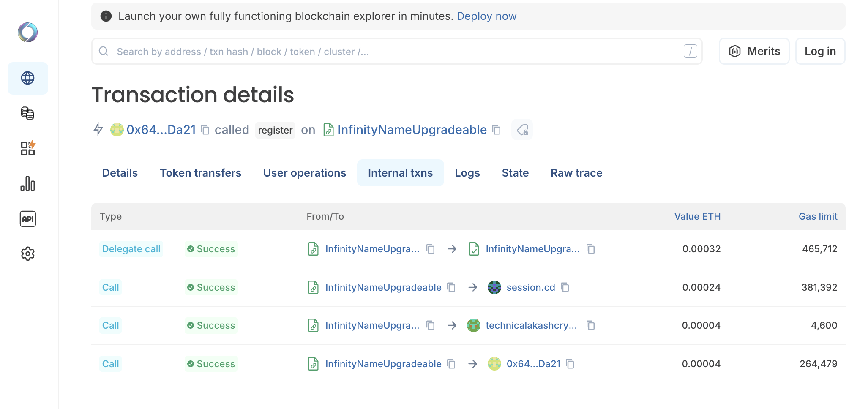Click the 0.00032 value cell

[x=701, y=249]
